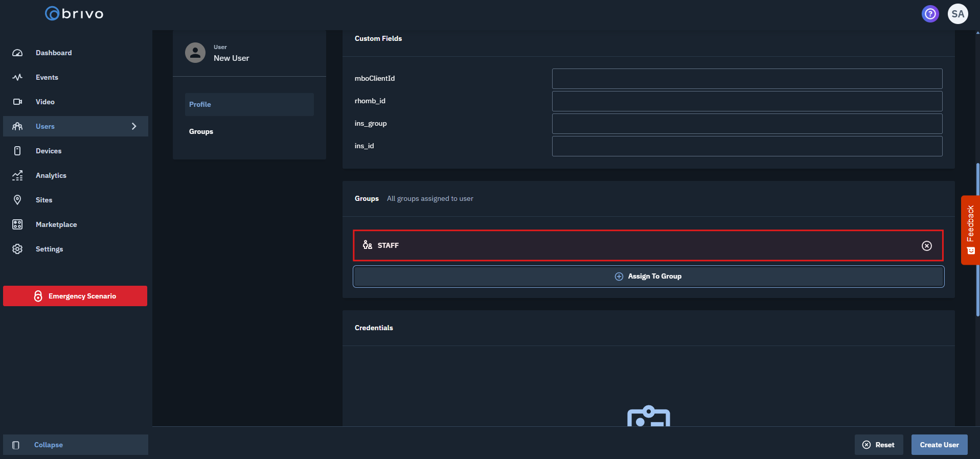
Task: Click the Events activity icon
Action: coord(17,77)
